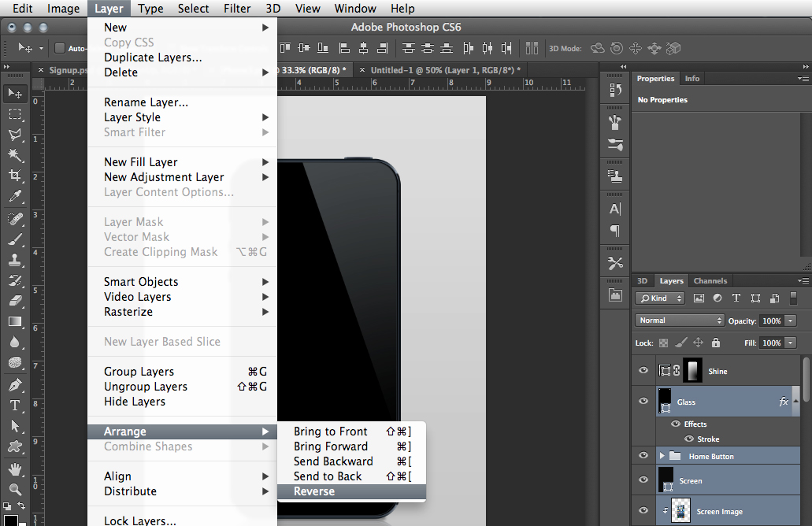Choose Rename Layer menu item
This screenshot has width=812, height=526.
tap(182, 102)
